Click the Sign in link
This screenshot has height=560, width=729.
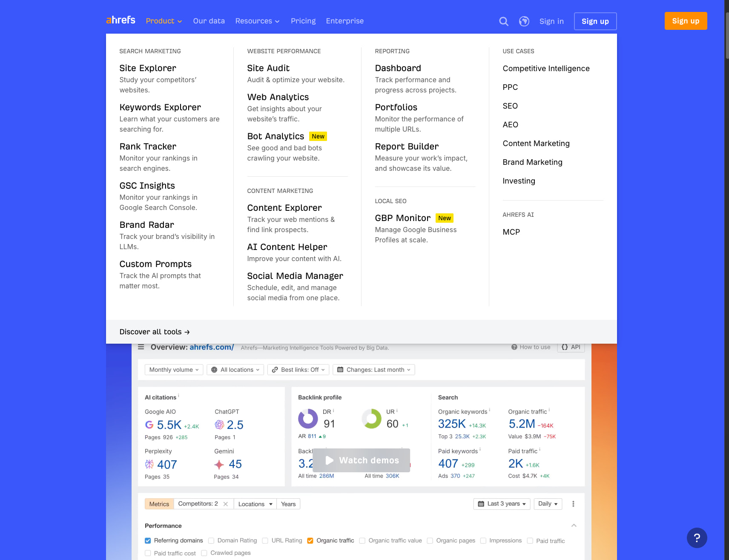click(x=551, y=21)
